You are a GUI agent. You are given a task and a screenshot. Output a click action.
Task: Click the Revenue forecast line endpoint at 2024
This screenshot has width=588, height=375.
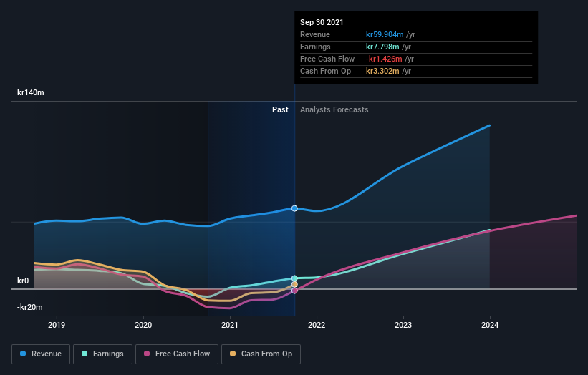(489, 125)
